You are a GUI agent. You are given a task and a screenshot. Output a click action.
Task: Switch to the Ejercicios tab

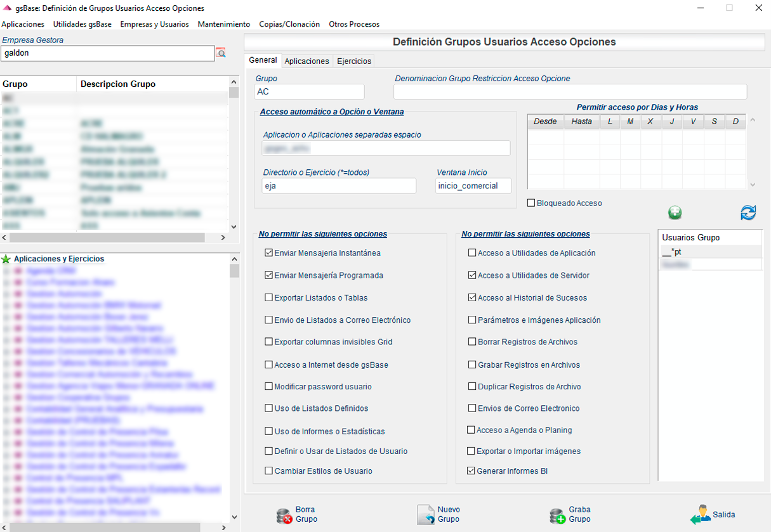tap(353, 60)
